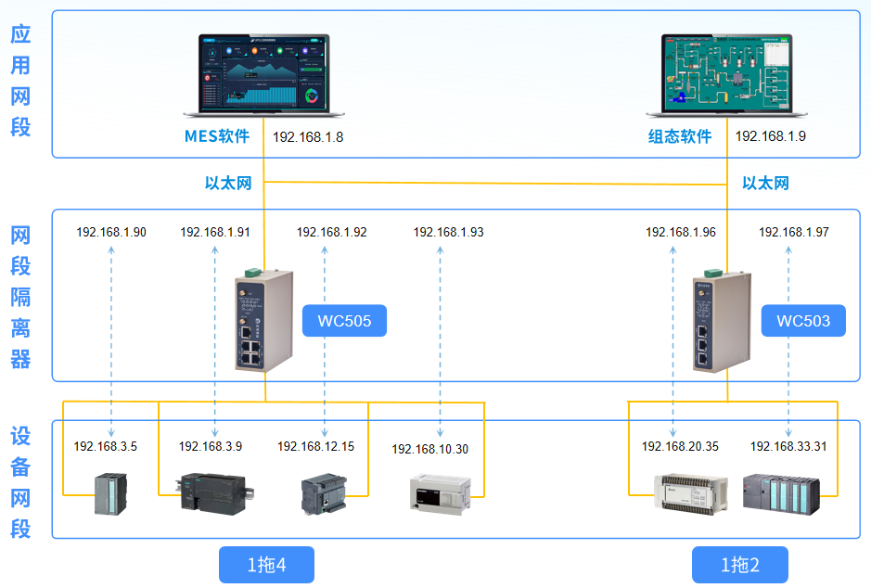Image resolution: width=871 pixels, height=588 pixels.
Task: Open the WC503 label
Action: pyautogui.click(x=803, y=320)
